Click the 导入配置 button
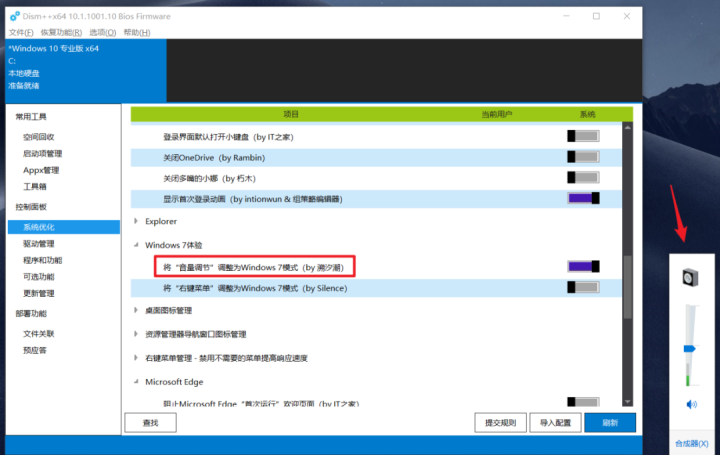 [x=555, y=422]
